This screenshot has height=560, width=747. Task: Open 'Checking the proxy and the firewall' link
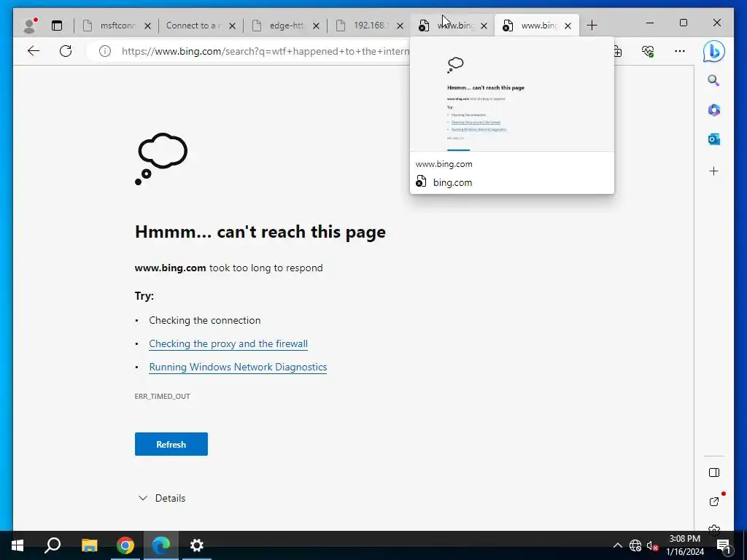click(228, 344)
